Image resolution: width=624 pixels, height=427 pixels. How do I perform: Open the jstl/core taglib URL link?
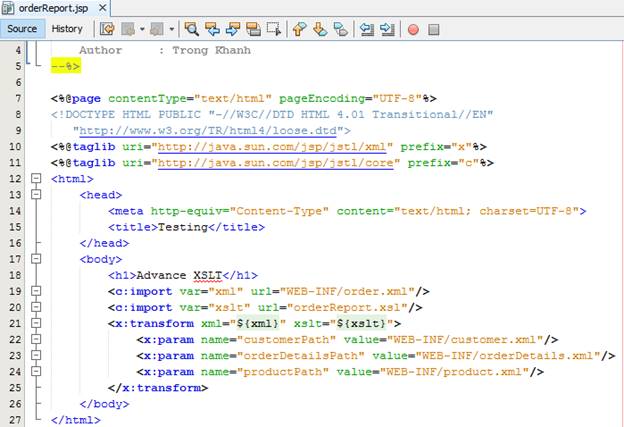(x=275, y=163)
